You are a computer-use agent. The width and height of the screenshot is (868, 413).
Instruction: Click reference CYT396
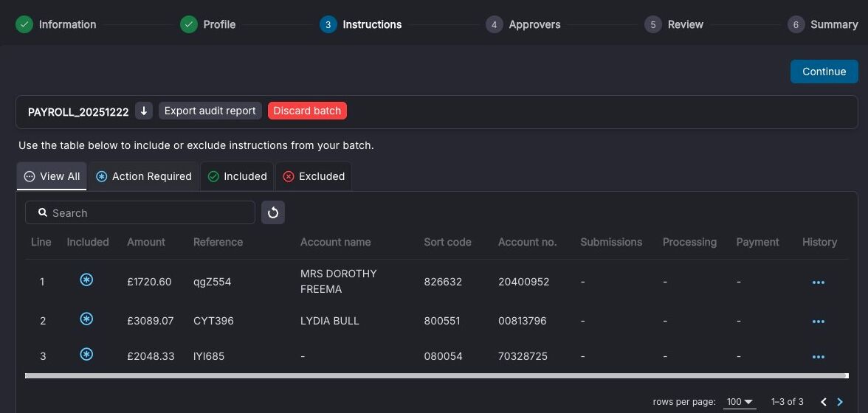pos(214,322)
